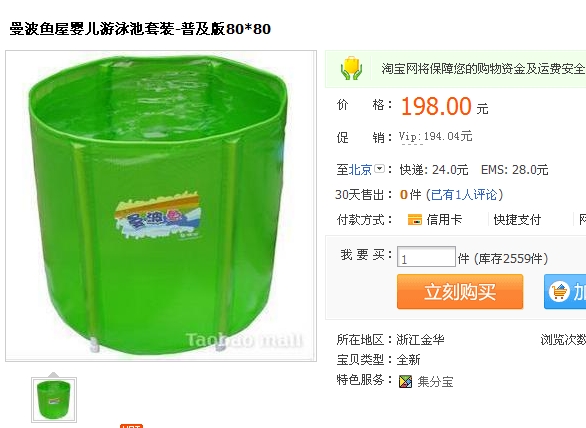Click the product title 曼波鱼屋婴儿游泳池套装
Viewport: 586px width, 428px height.
92,29
